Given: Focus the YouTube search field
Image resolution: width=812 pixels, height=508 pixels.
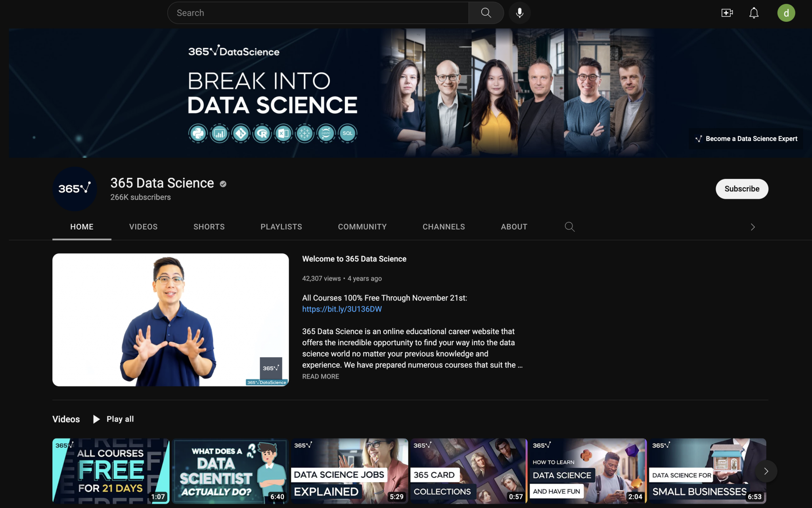Looking at the screenshot, I should pos(317,13).
